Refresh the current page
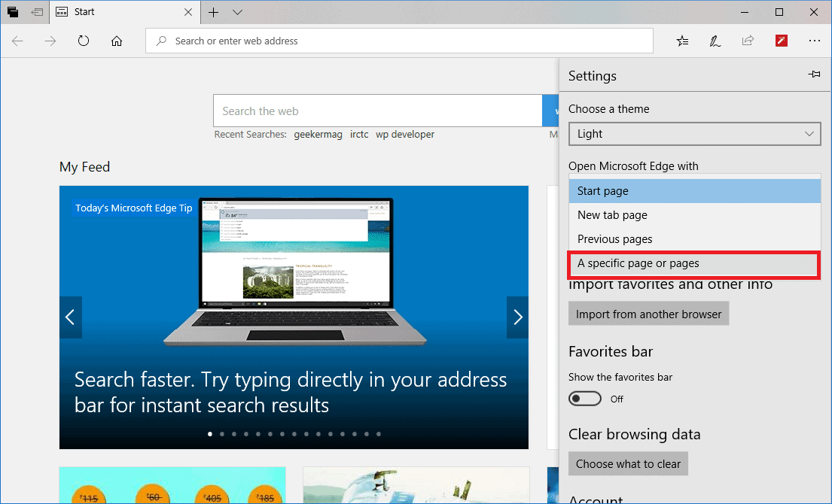832x504 pixels. tap(84, 41)
